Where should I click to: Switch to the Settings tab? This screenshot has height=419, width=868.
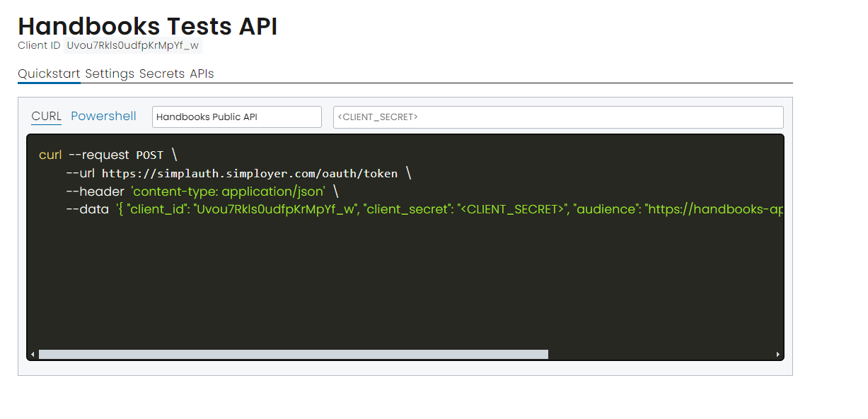[x=110, y=73]
